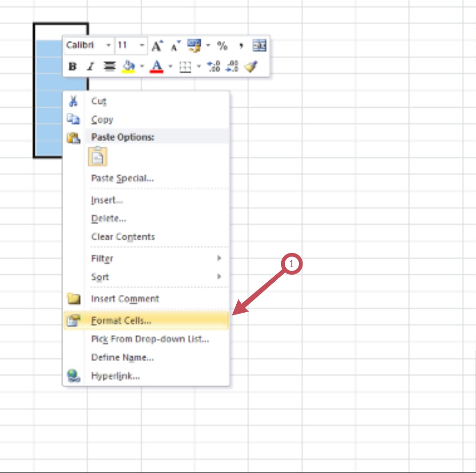Open the Filter submenu

(x=102, y=259)
